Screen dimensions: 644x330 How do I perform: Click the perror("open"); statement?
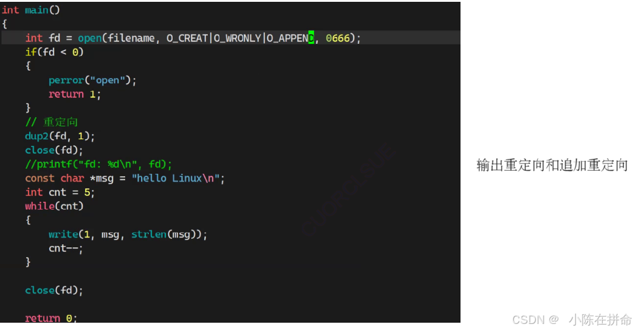(x=92, y=80)
